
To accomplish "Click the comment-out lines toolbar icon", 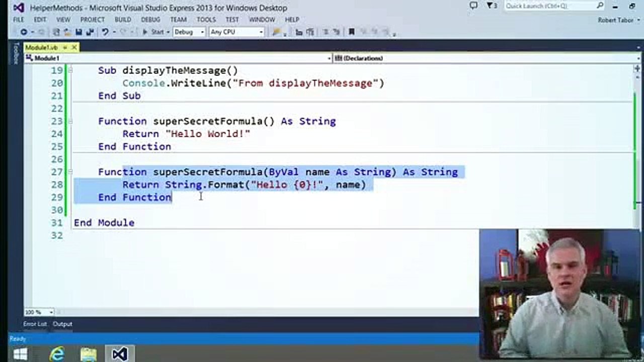I will point(299,32).
